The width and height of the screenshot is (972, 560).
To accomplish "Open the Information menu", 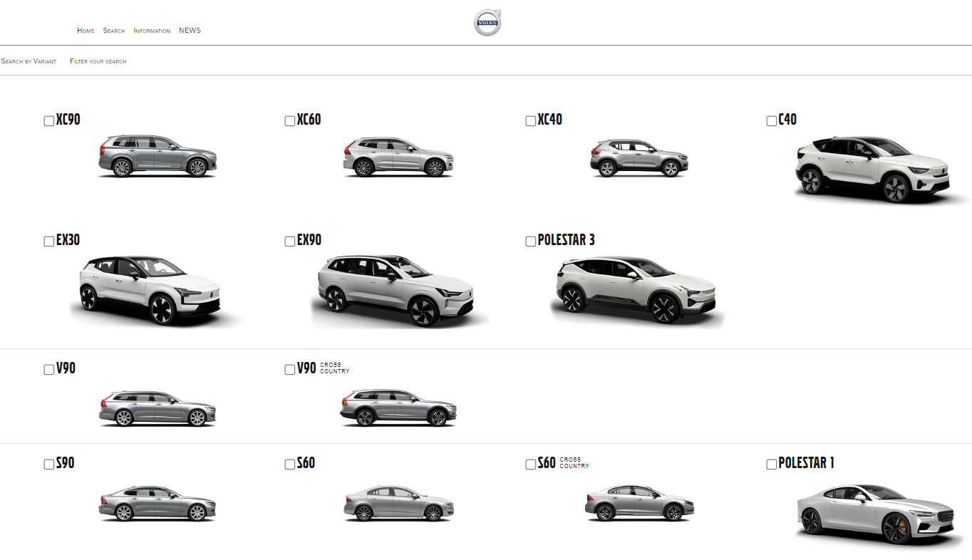I will click(x=152, y=31).
